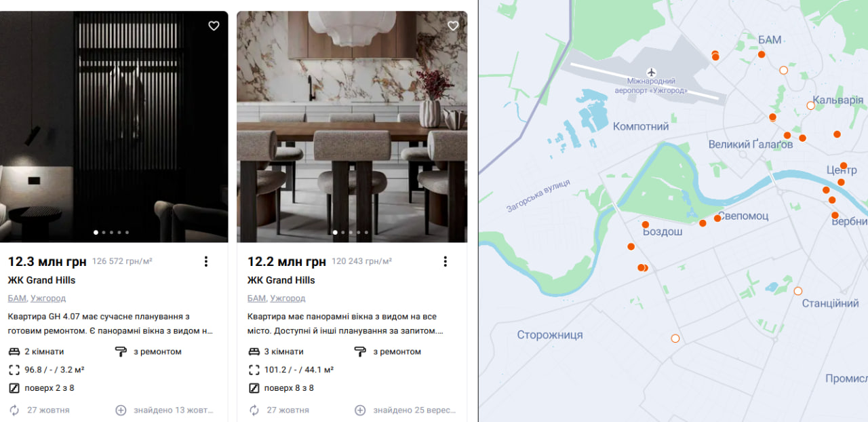Screen dimensions: 868x422
Task: Open three-dot menu of 12.3 млн listing
Action: click(x=206, y=261)
